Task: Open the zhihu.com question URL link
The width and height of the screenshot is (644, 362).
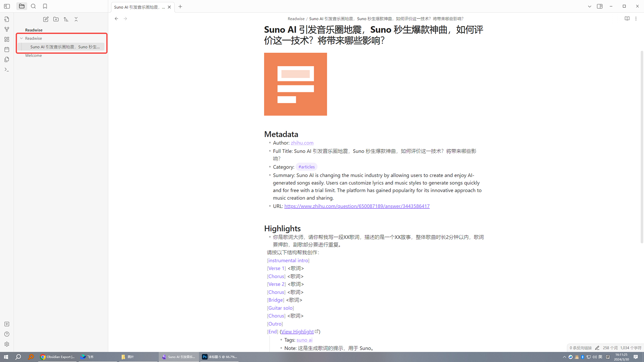Action: [x=357, y=206]
